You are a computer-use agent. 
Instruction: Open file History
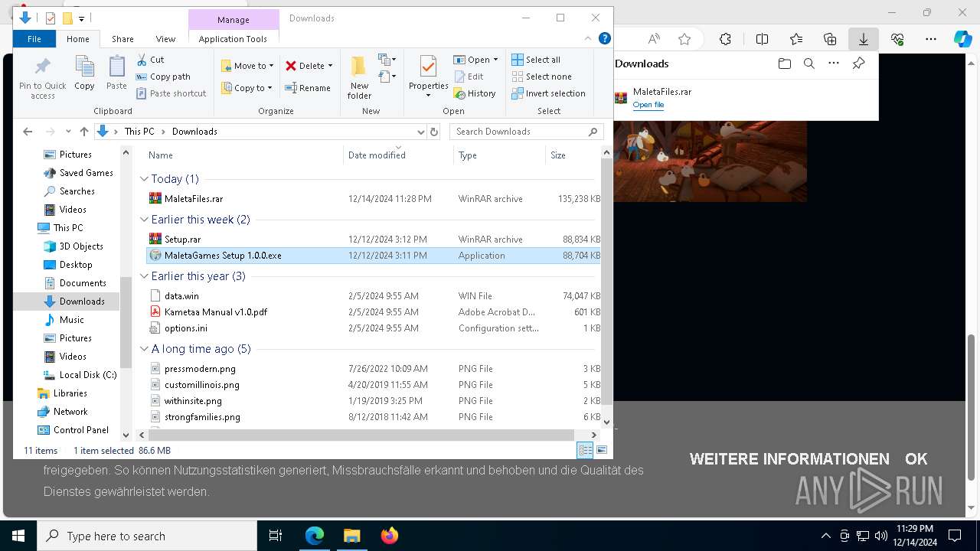(475, 93)
